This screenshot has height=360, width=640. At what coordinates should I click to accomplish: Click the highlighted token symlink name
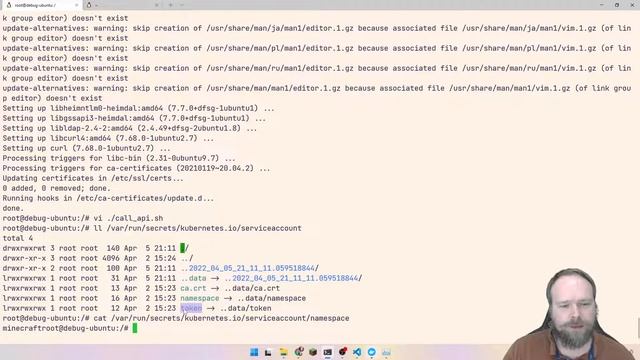point(191,308)
